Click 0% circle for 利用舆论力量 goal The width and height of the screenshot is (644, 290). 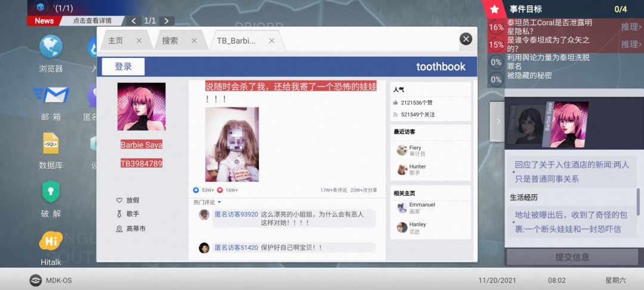tap(496, 62)
